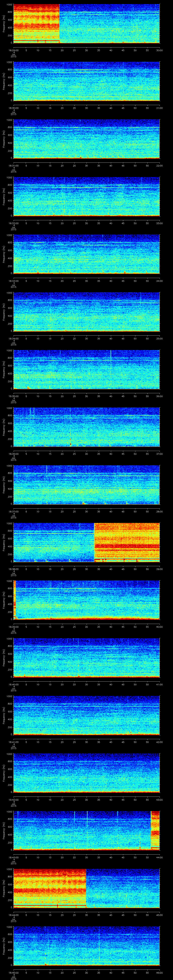Click the 18:36:00 start time label
The width and height of the screenshot is (173, 980).
click(13, 454)
